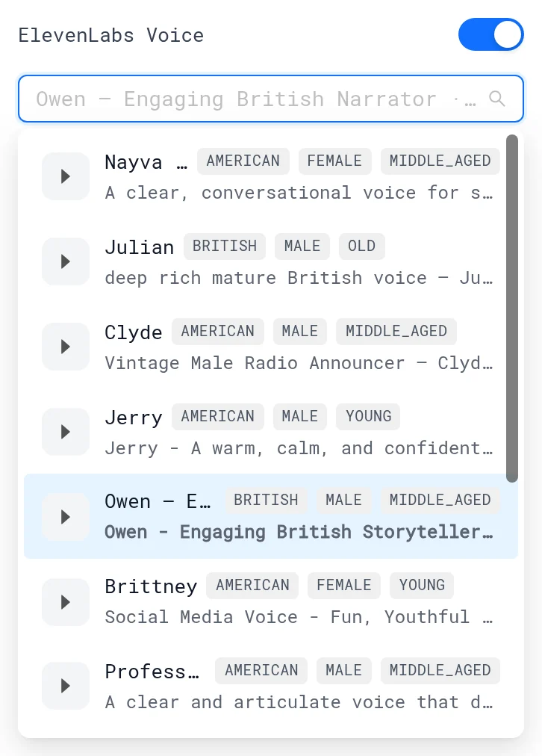Pick the Clyde voice name
This screenshot has width=542, height=756.
click(x=134, y=332)
